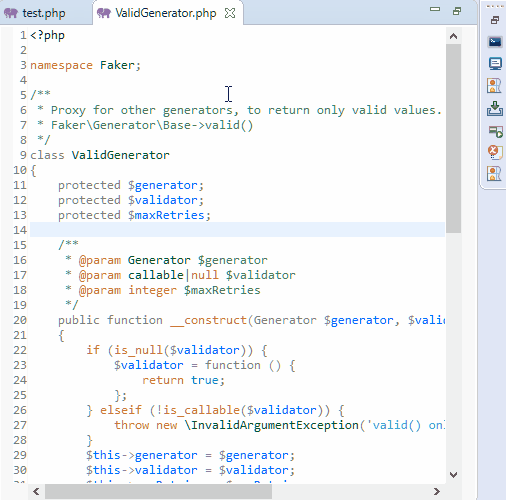Image resolution: width=506 pixels, height=500 pixels.
Task: Click 'Faker\Generator\Base->valid()' comment text
Action: click(x=152, y=125)
